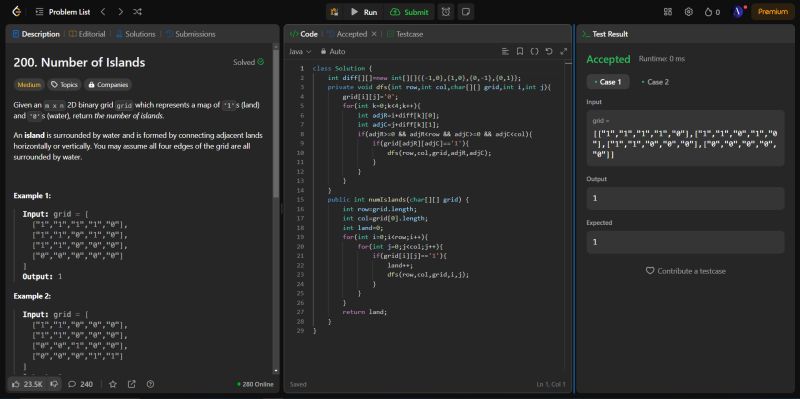800x399 pixels.
Task: Click the description panel scrollbar
Action: [x=276, y=122]
